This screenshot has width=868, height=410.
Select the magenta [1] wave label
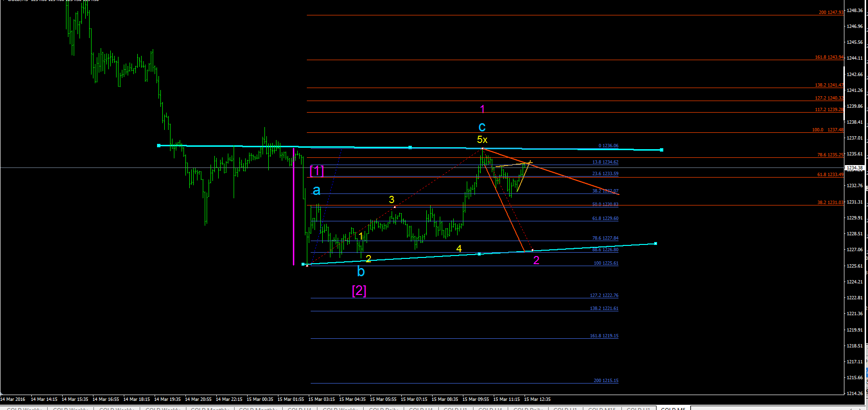[x=316, y=171]
